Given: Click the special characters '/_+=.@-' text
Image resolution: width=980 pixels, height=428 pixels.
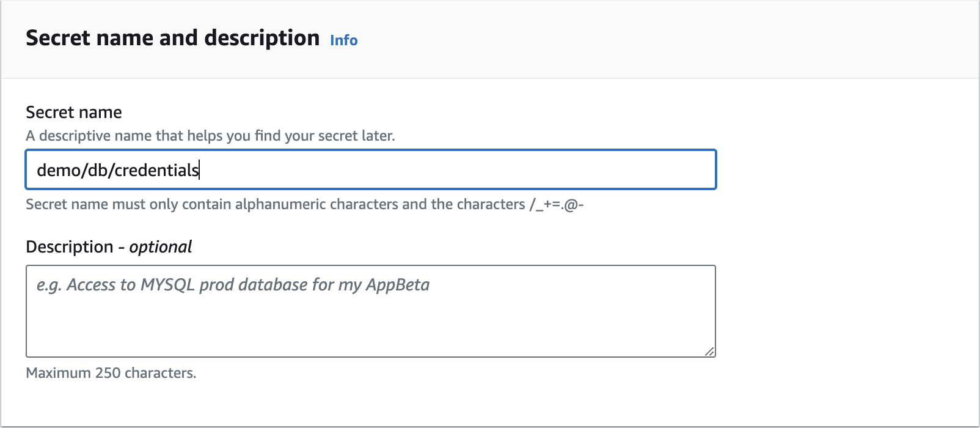Looking at the screenshot, I should 557,204.
